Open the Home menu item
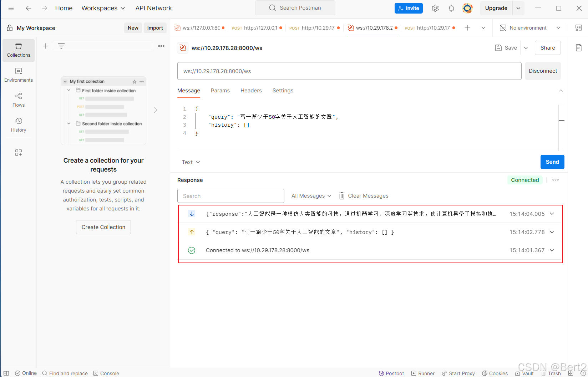This screenshot has width=588, height=377. (x=64, y=8)
